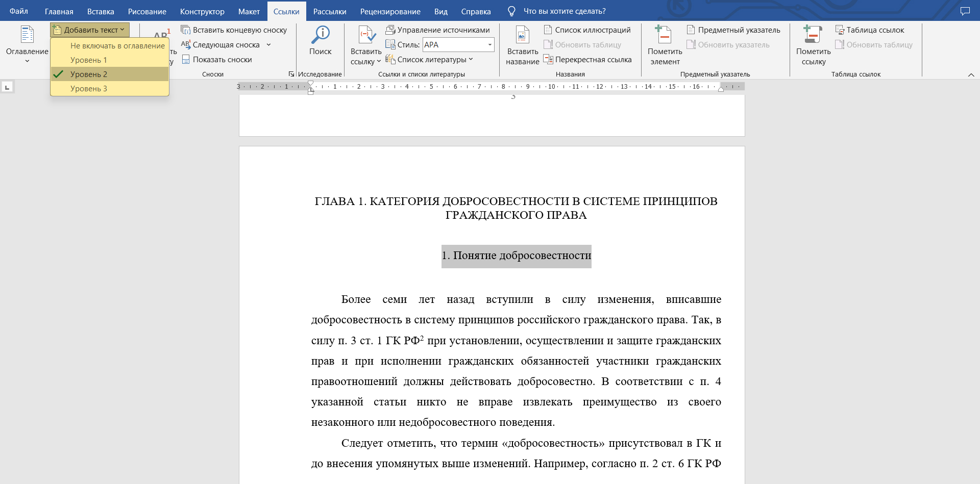This screenshot has height=484, width=980.
Task: Choose Уровень 3 from the menu
Action: (x=110, y=89)
